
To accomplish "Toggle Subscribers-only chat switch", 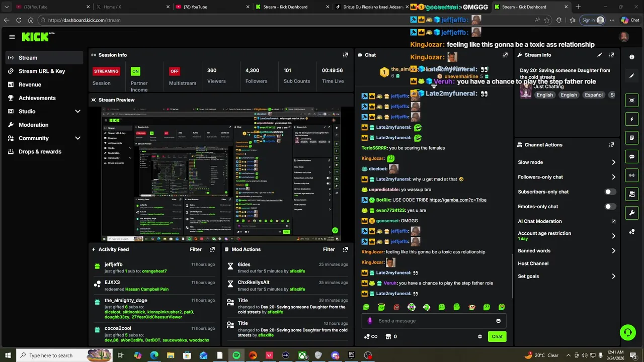I will pyautogui.click(x=610, y=192).
